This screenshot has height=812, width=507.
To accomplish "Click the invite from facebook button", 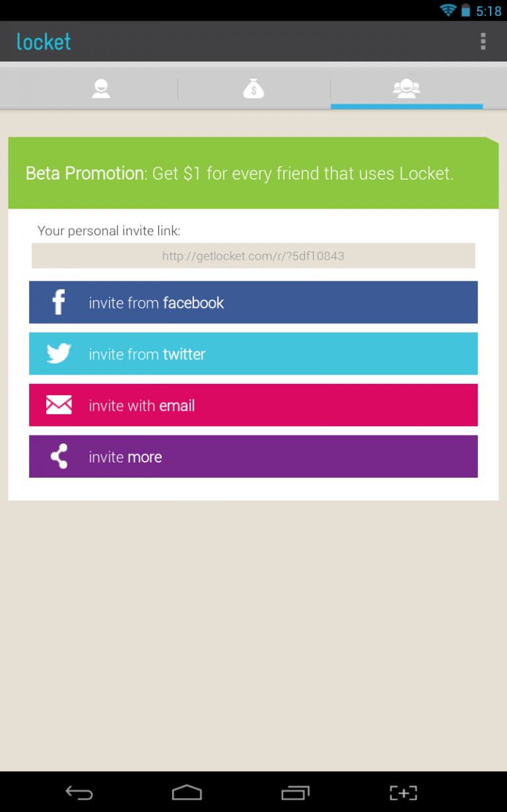I will pyautogui.click(x=253, y=301).
